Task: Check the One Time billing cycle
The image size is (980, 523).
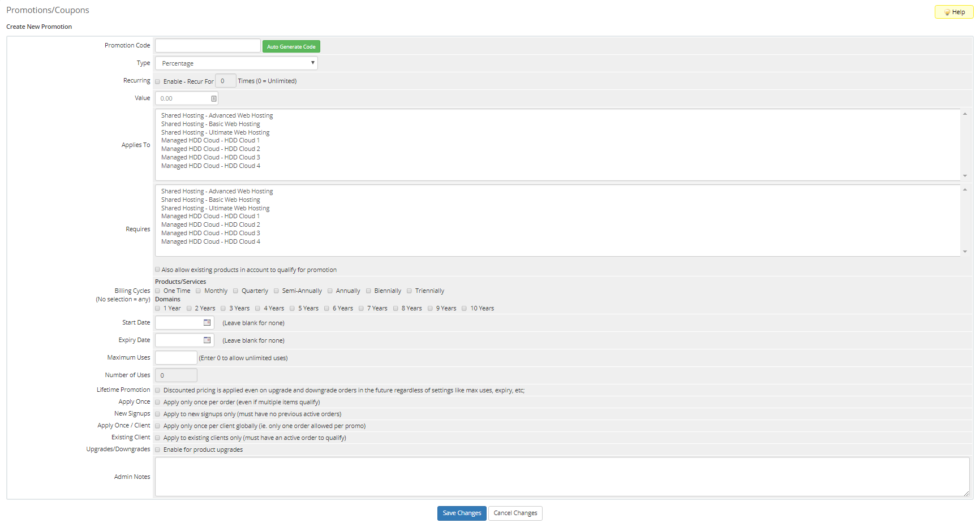Action: [158, 291]
